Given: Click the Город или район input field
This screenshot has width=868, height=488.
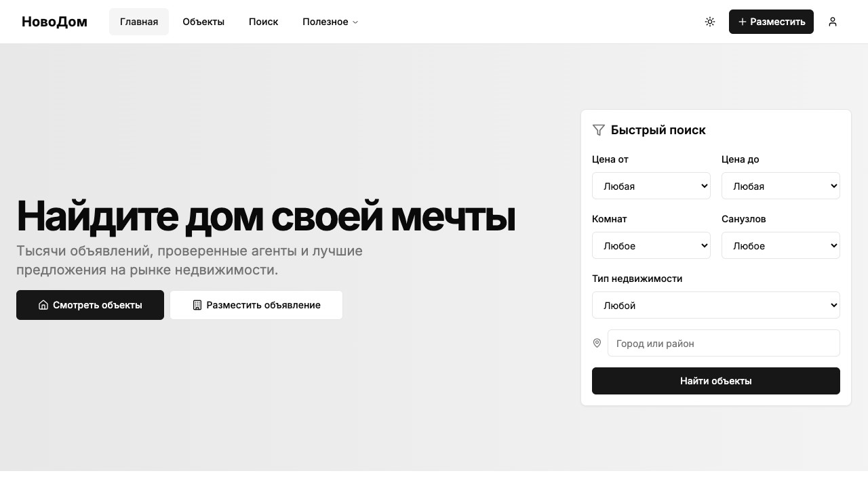Looking at the screenshot, I should pos(724,343).
